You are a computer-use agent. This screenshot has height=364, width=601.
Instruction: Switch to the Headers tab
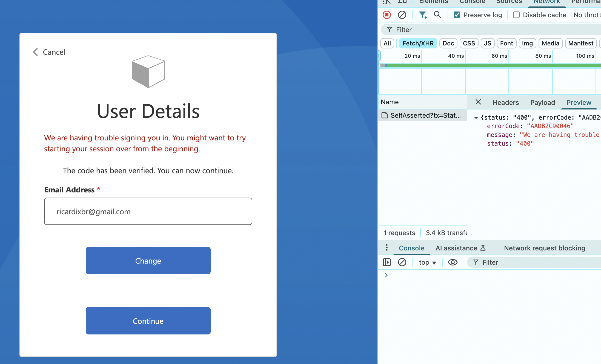tap(505, 102)
